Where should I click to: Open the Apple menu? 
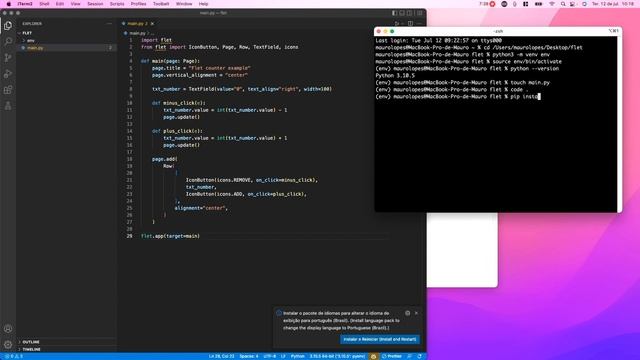[8, 4]
